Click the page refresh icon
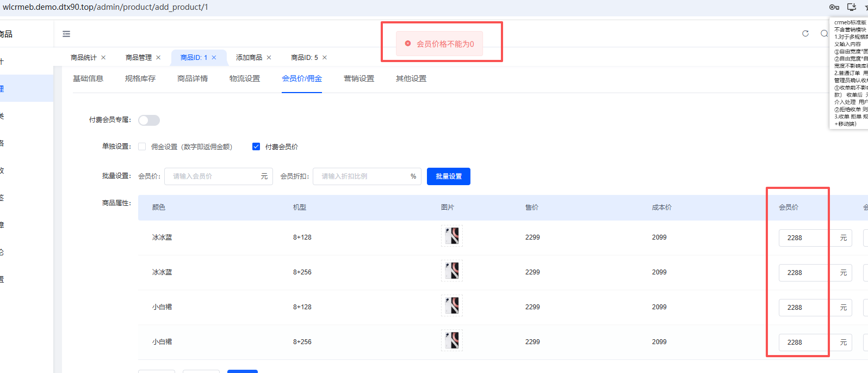 coord(805,34)
